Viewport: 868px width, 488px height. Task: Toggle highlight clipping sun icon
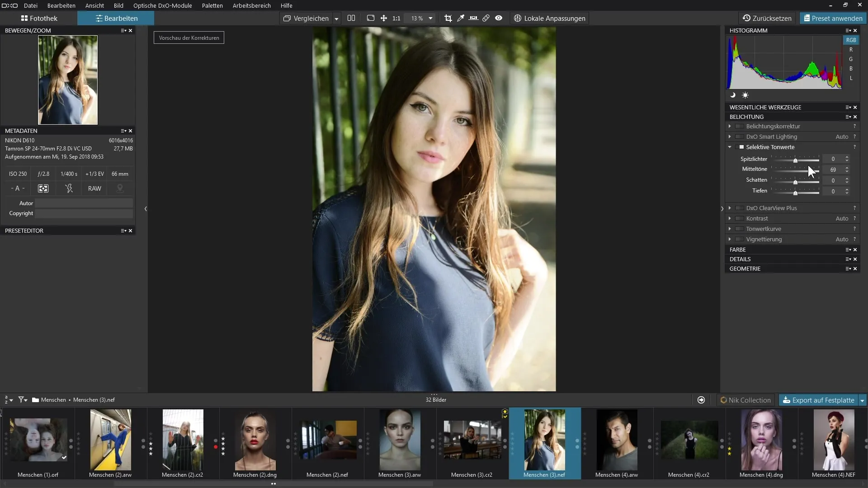[745, 95]
